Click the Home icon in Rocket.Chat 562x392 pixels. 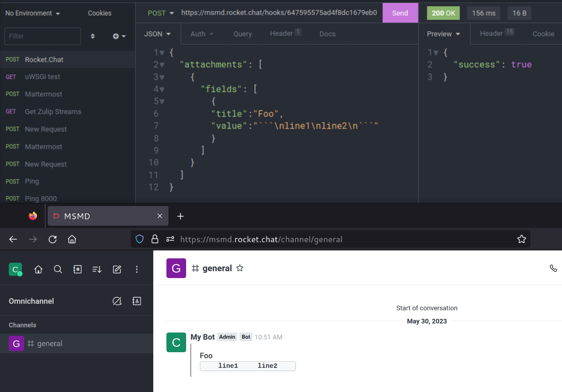(x=38, y=269)
